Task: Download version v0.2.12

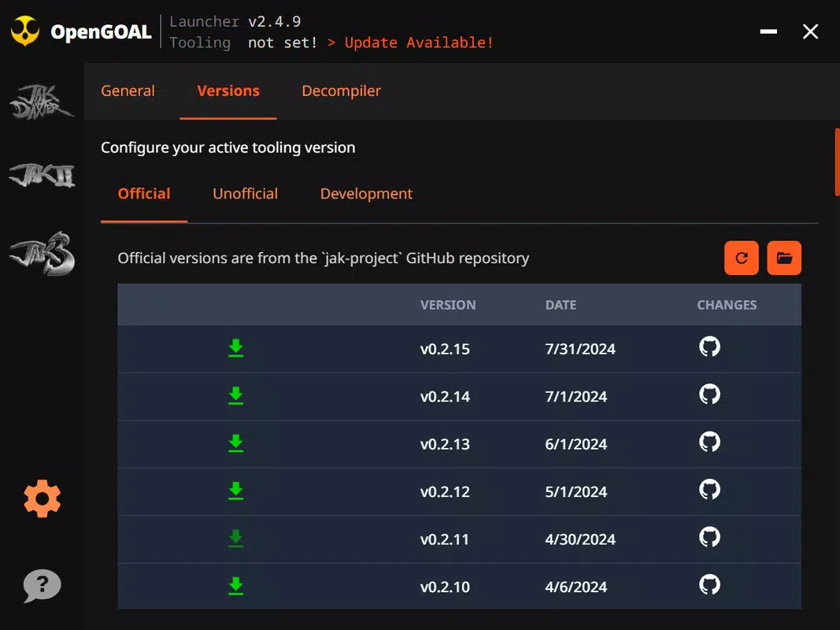Action: 235,491
